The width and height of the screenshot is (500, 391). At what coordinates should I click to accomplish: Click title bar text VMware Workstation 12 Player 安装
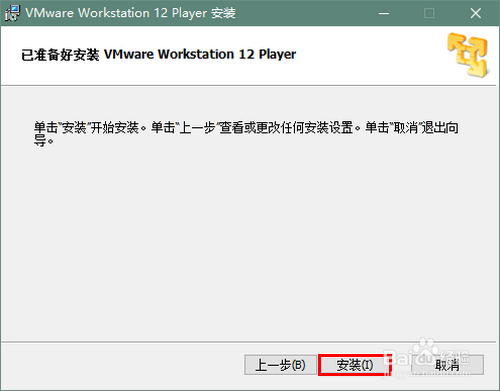130,13
